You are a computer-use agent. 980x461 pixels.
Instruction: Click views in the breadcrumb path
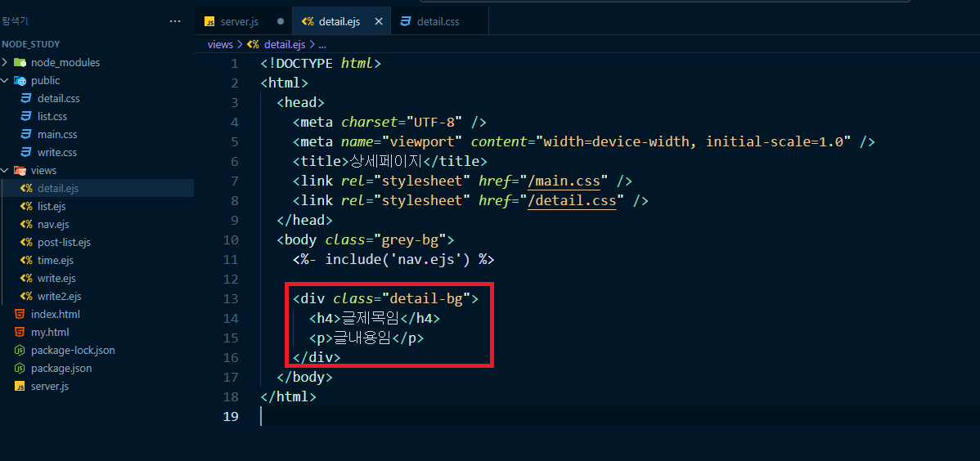[x=220, y=44]
